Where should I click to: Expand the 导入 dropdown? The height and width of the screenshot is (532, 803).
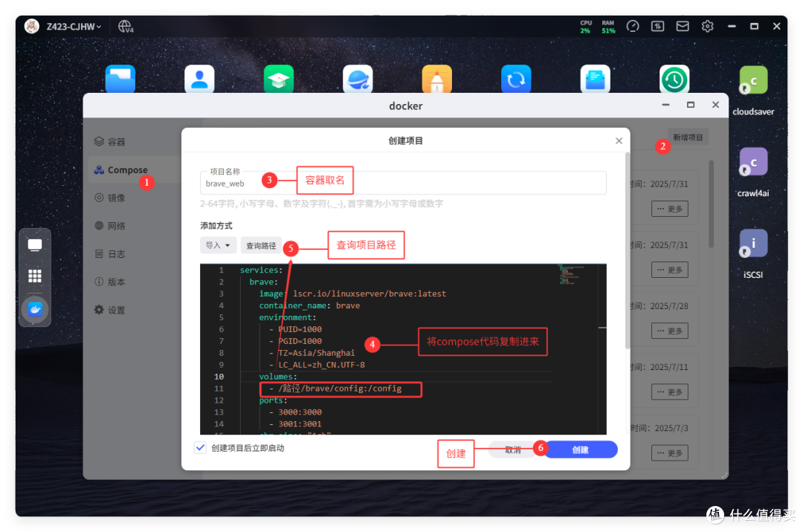point(218,245)
